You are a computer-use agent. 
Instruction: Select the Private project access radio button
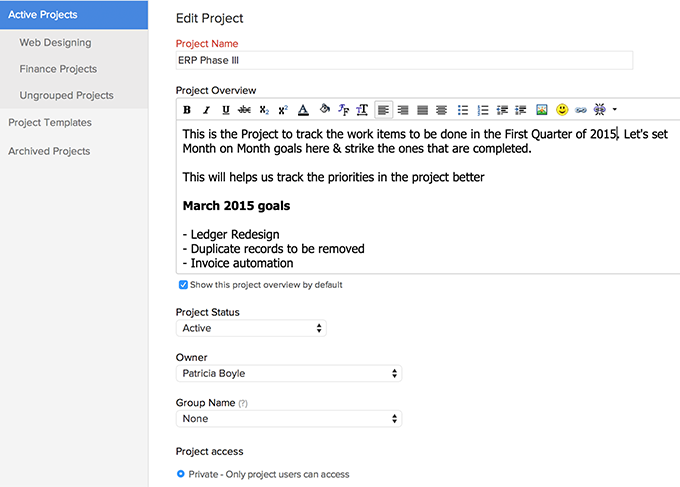[181, 474]
